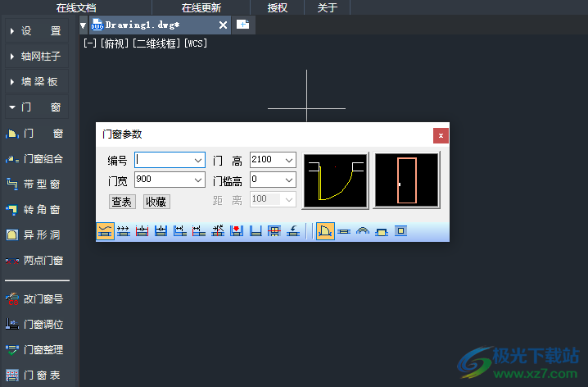The width and height of the screenshot is (588, 387).
Task: Click the [俯视] view control
Action: coord(115,43)
